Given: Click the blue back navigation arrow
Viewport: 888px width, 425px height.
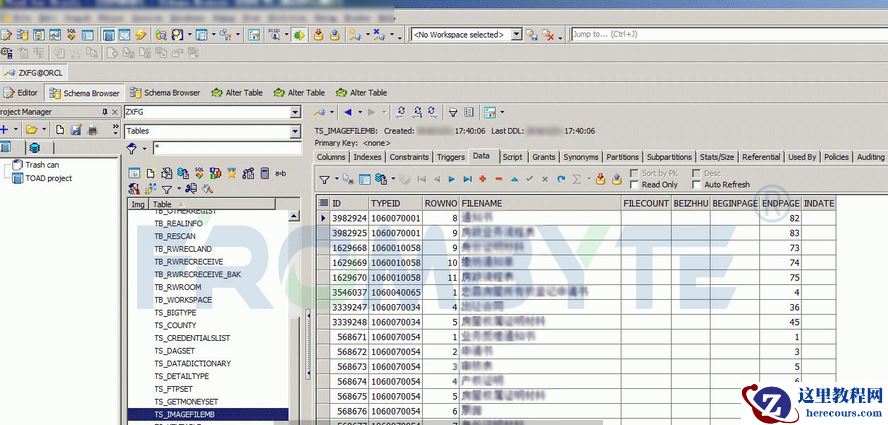Looking at the screenshot, I should (348, 112).
